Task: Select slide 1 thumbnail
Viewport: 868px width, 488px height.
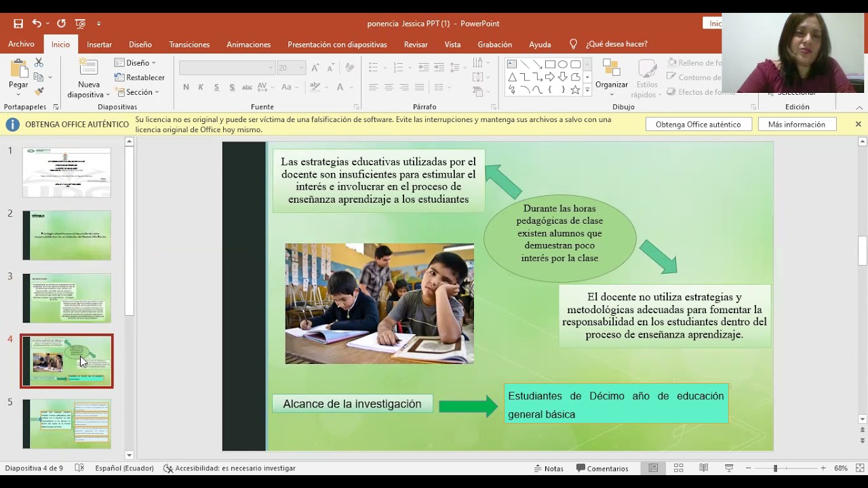Action: pos(66,173)
